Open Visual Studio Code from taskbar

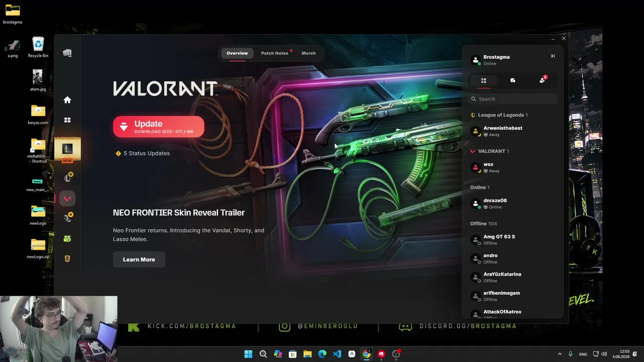pyautogui.click(x=337, y=354)
